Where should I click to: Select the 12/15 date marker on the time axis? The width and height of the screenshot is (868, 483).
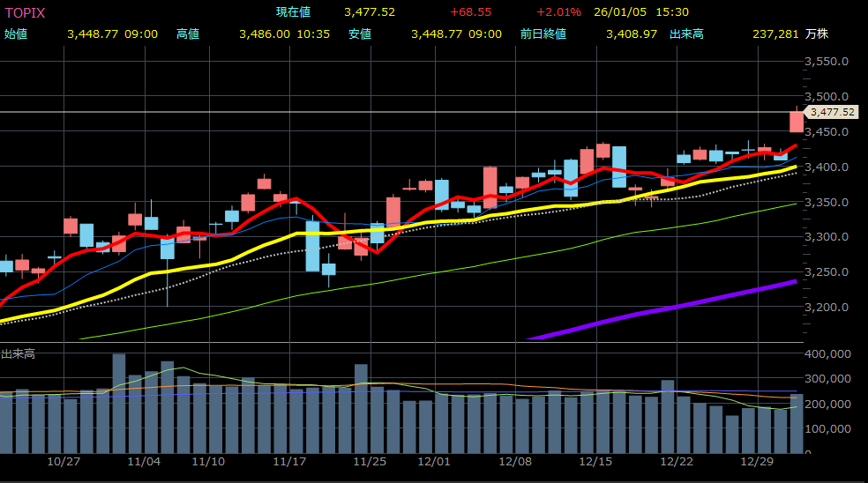tap(595, 461)
